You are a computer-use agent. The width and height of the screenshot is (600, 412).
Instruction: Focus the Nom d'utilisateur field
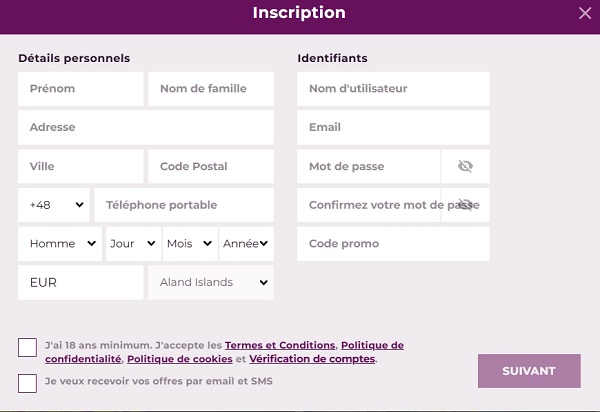[393, 89]
